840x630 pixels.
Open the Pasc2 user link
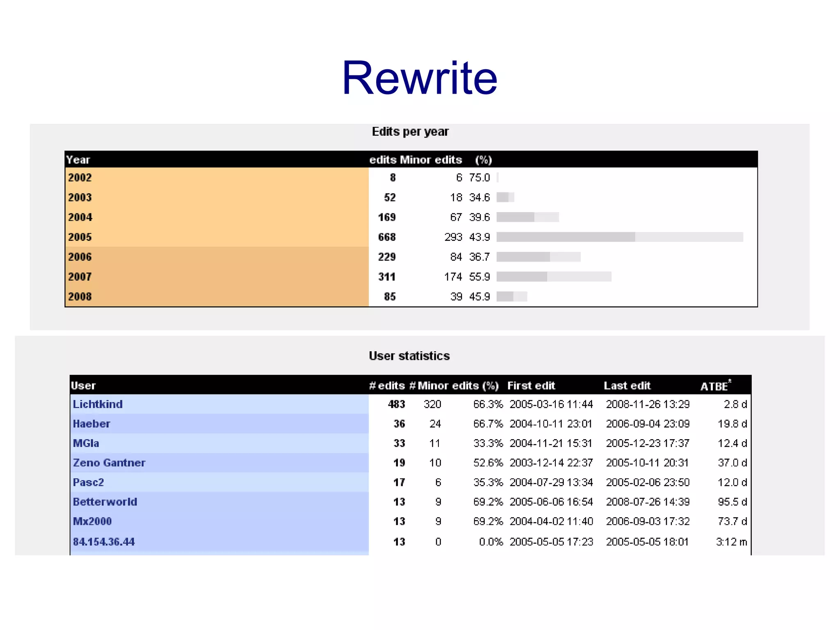(88, 482)
